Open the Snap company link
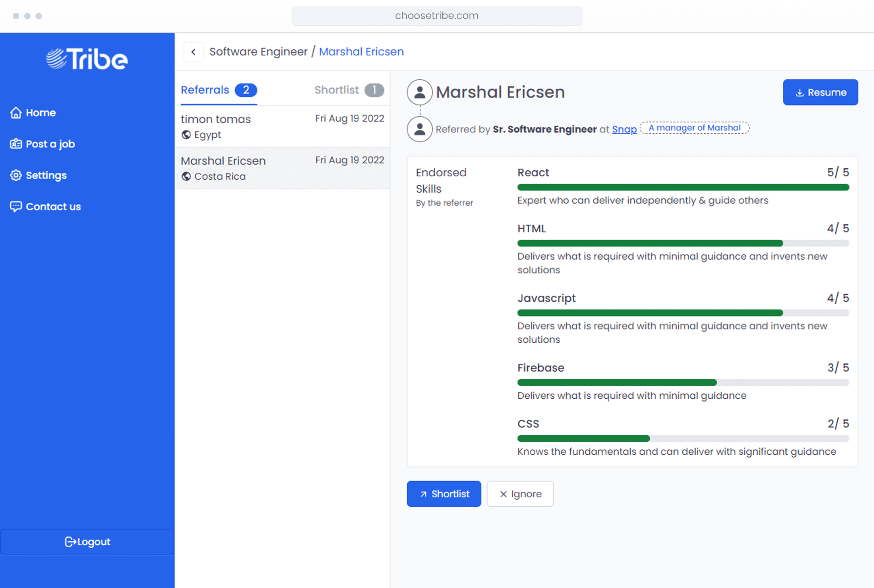 (624, 129)
